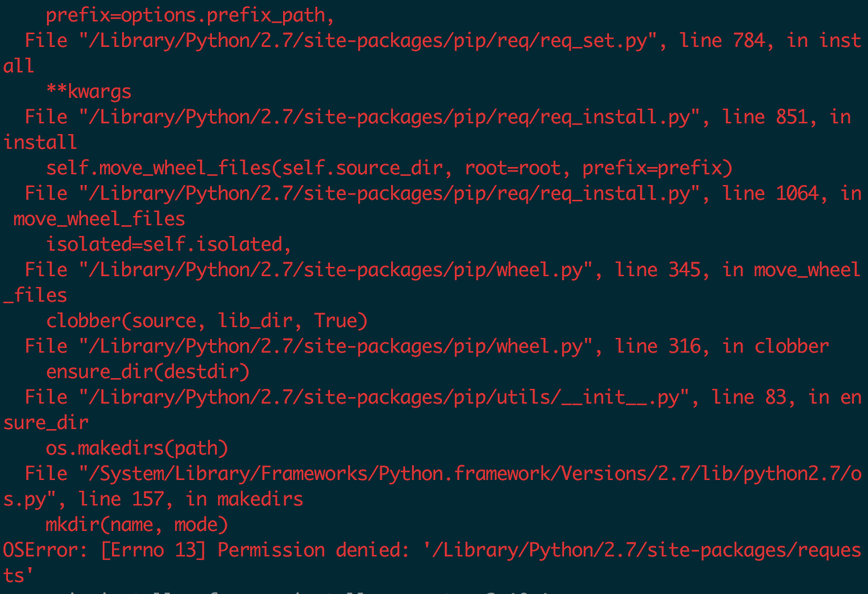This screenshot has width=868, height=594.
Task: Click the "line 157, in makedirs" text
Action: (191, 499)
